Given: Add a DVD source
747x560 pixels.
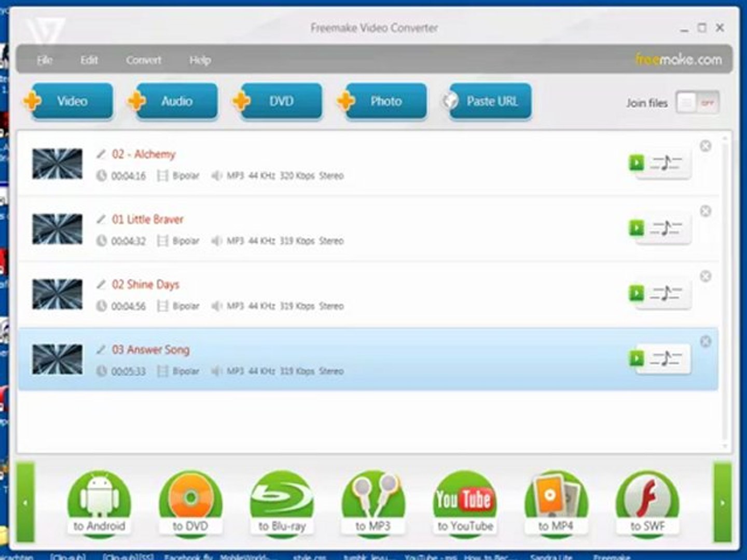Looking at the screenshot, I should 278,101.
